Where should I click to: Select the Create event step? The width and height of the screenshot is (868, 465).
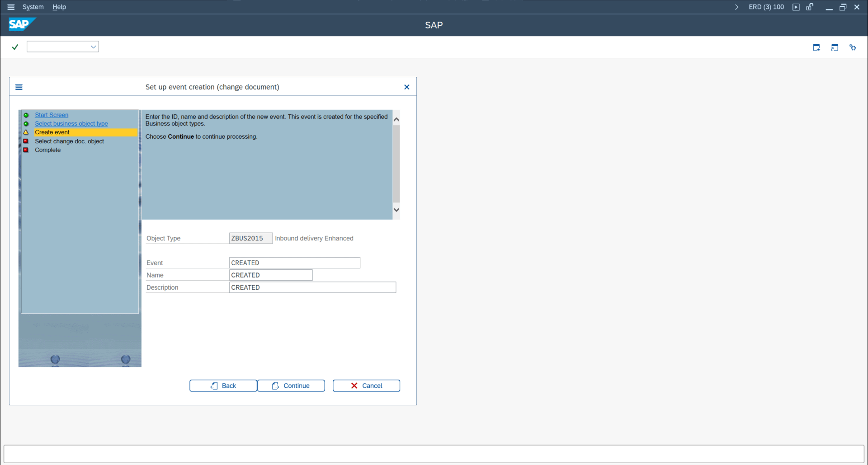85,132
